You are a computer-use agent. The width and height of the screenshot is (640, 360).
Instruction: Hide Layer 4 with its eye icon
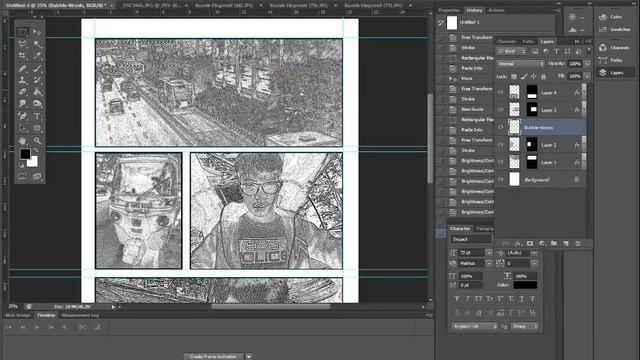click(x=501, y=93)
